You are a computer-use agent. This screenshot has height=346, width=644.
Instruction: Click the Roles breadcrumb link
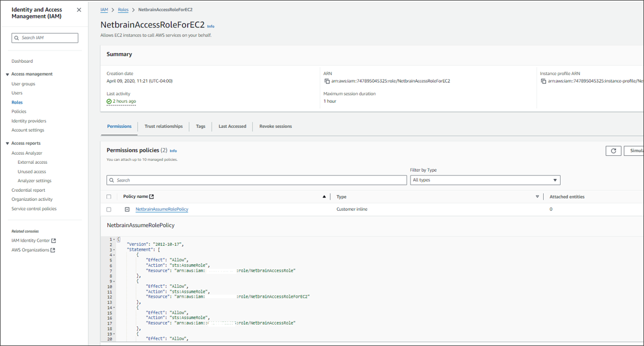123,10
